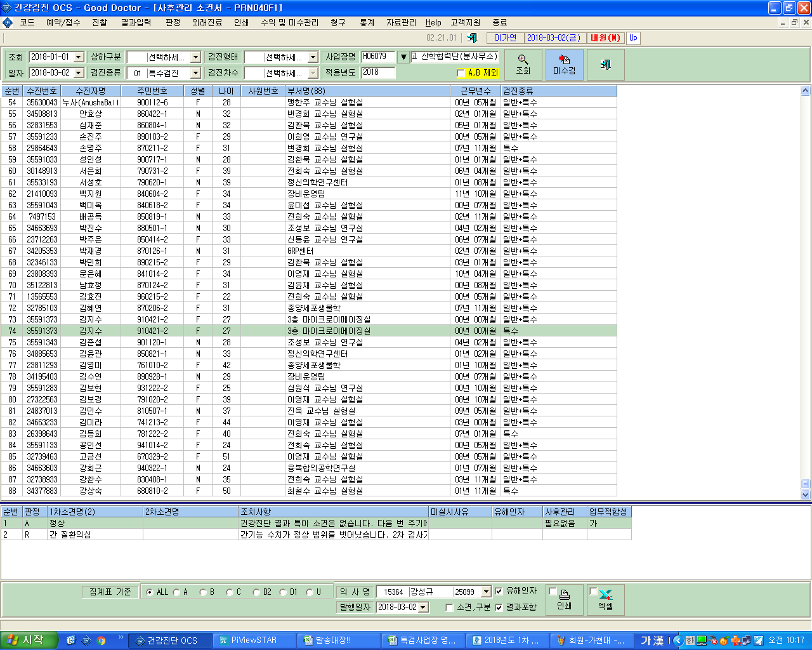Open the 결과입력 menu
The width and height of the screenshot is (812, 650).
(136, 22)
